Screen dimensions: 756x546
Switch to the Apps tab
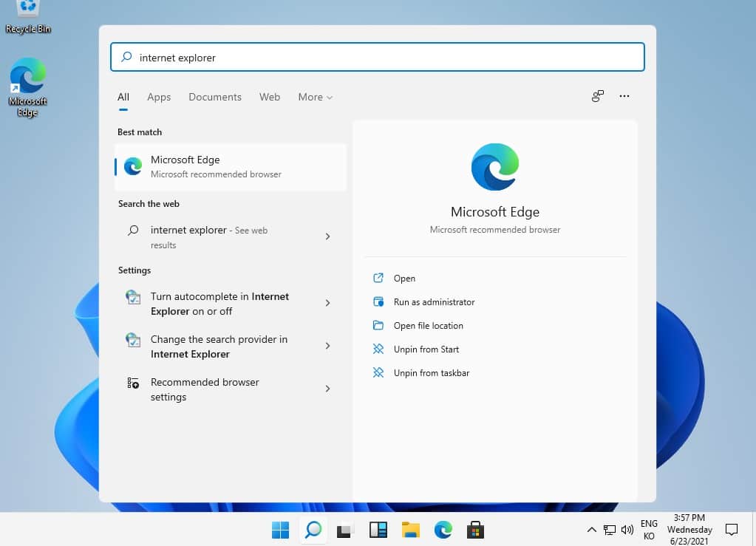coord(159,97)
